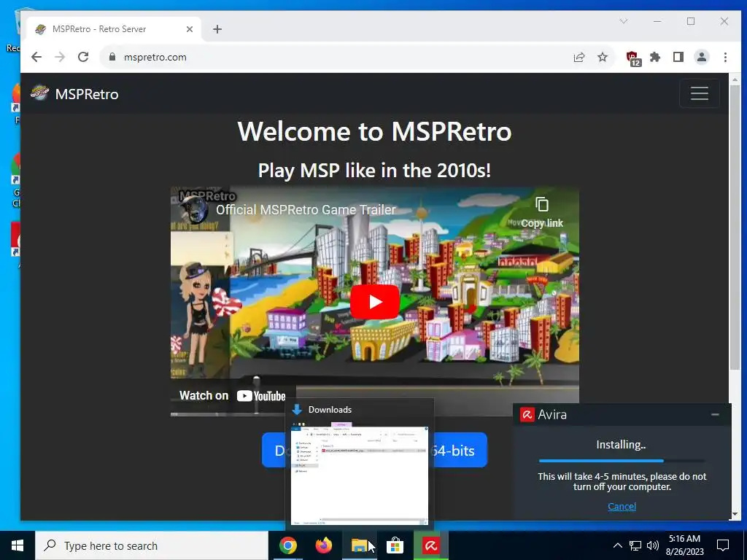This screenshot has width=747, height=560.
Task: Open the Windows Start menu
Action: click(18, 545)
